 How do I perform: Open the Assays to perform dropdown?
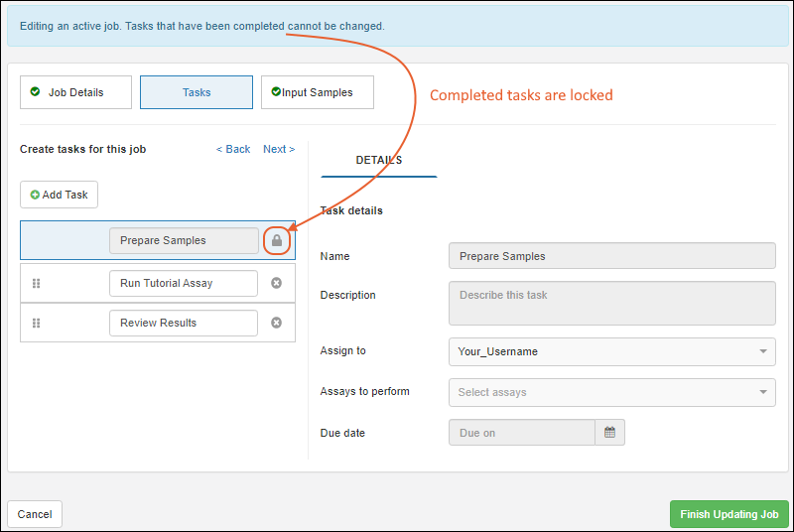tap(763, 392)
